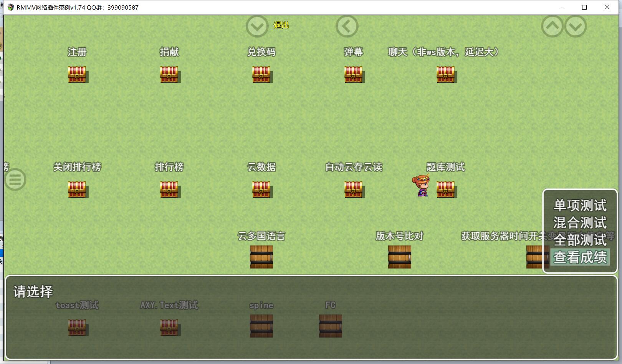Click the 聊天（非ws版本，延迟大） label

(x=443, y=52)
